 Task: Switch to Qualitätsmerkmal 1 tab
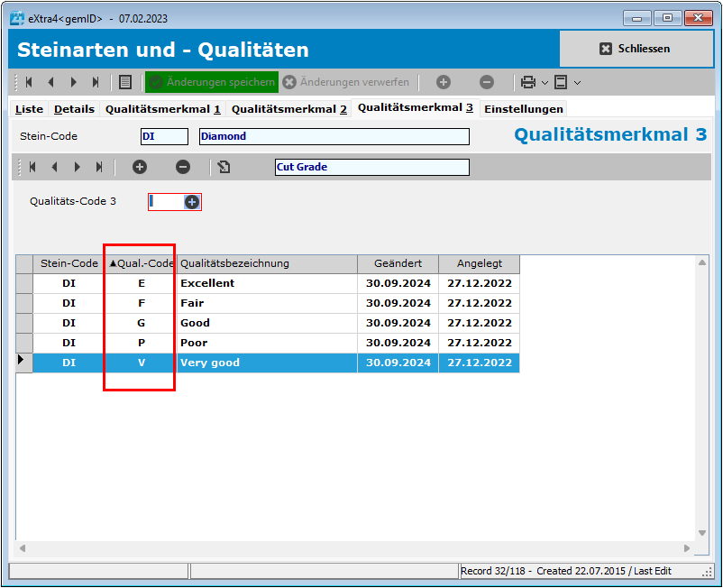click(x=163, y=109)
